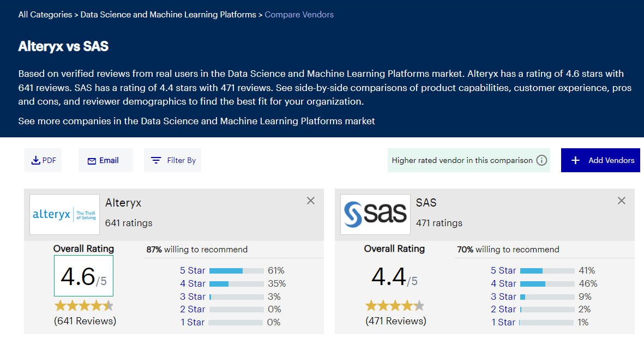The image size is (644, 339).
Task: Click SAS 3 Star 9% rating bar
Action: coord(547,297)
